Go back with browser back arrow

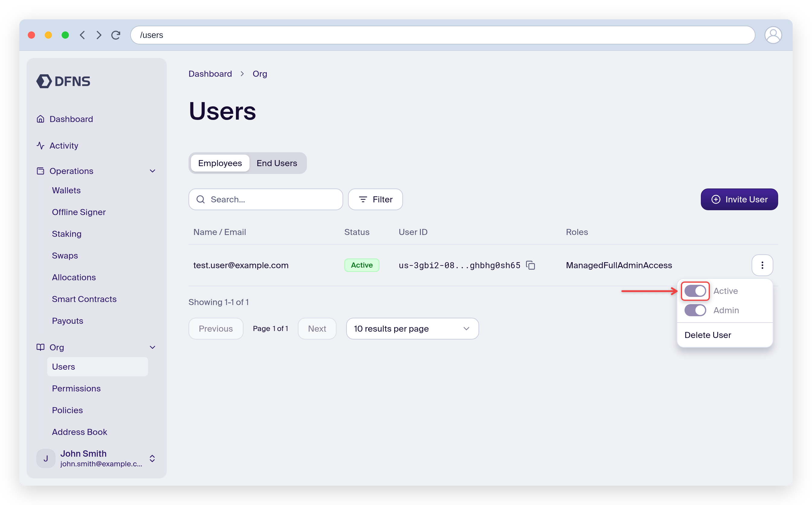(x=82, y=35)
